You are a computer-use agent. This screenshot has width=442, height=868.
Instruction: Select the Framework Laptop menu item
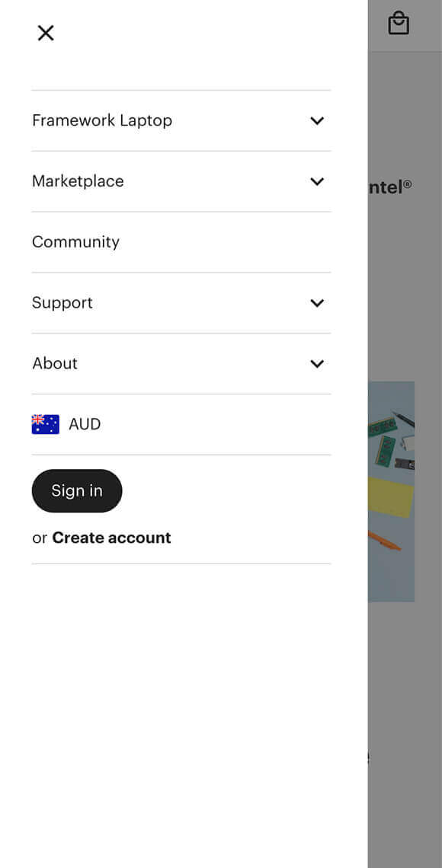click(102, 120)
